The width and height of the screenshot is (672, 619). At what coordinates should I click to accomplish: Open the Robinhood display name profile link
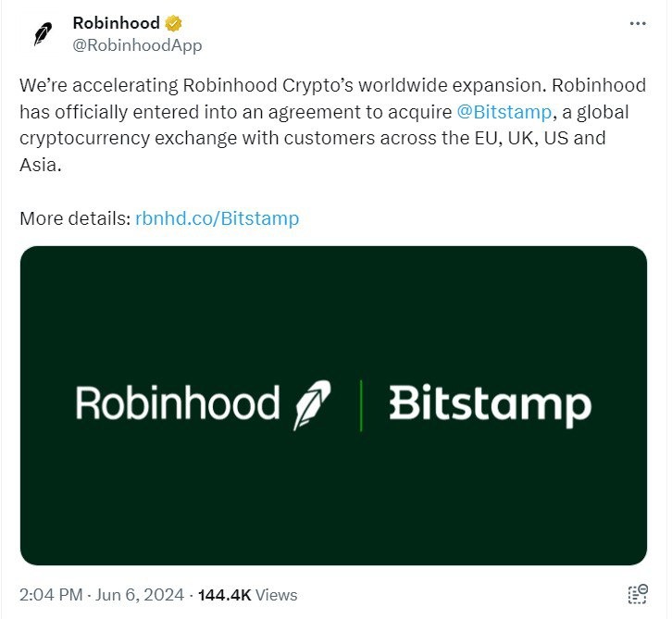pos(116,23)
